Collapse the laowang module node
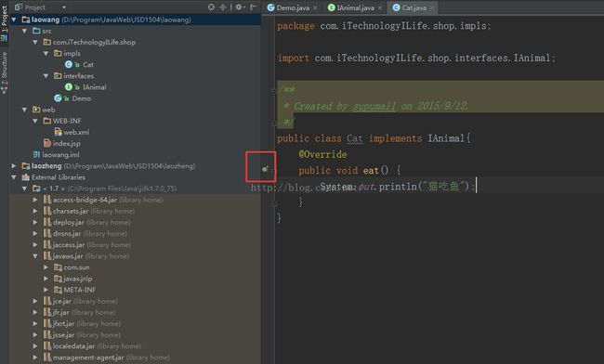Viewport: 604px width, 364px height. (x=14, y=19)
